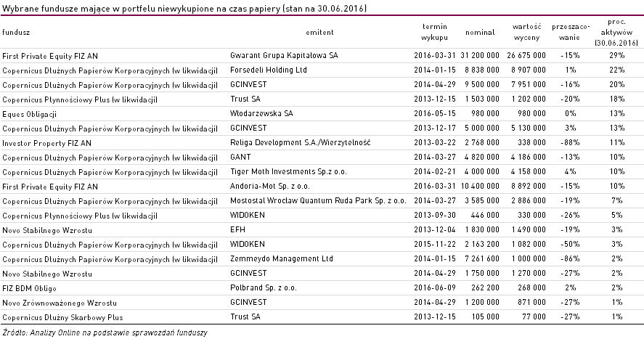The width and height of the screenshot is (644, 339).
Task: Click issuer 'Włodarzewska SA'
Action: pyautogui.click(x=261, y=113)
